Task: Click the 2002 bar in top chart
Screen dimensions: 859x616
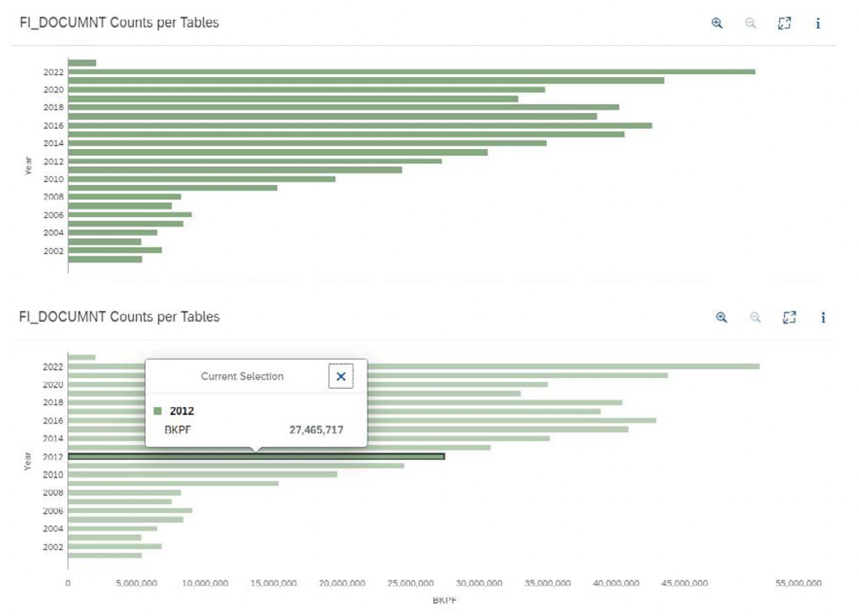Action: 115,250
